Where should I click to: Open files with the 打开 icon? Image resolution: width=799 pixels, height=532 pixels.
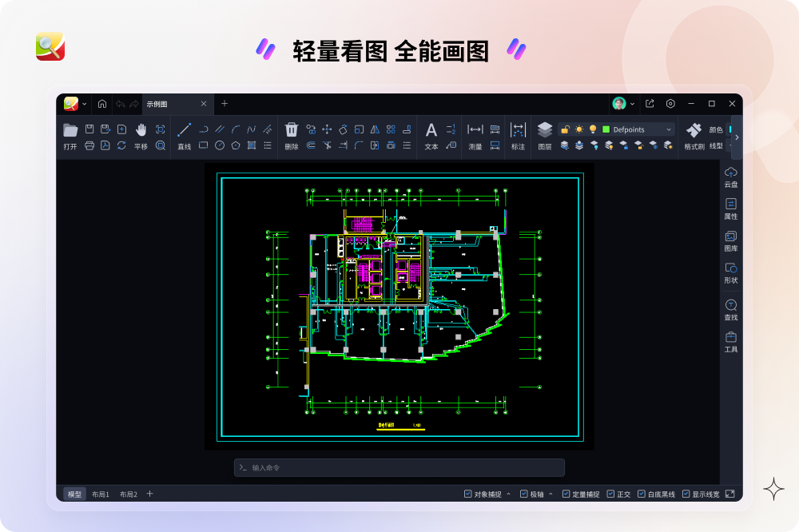pos(70,136)
